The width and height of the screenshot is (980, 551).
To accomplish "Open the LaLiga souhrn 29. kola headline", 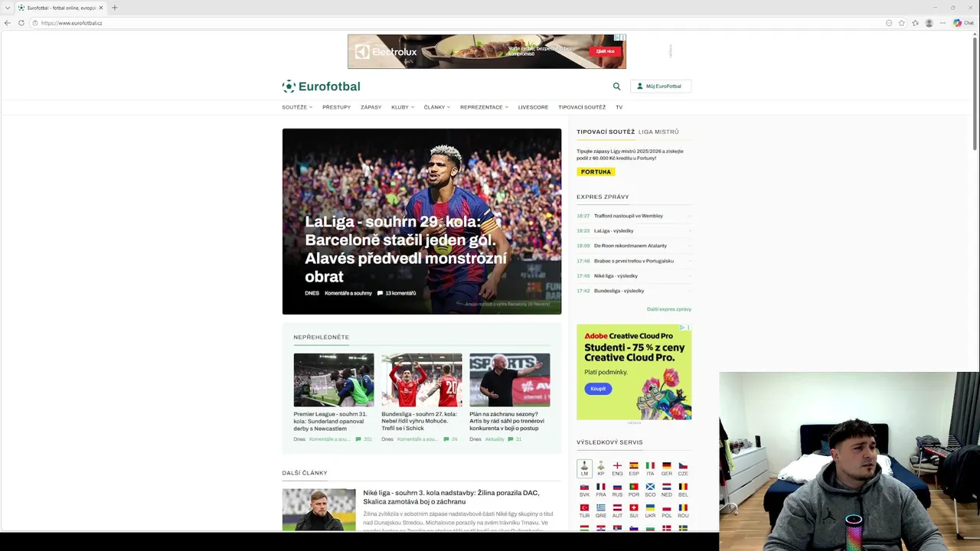I will 406,249.
